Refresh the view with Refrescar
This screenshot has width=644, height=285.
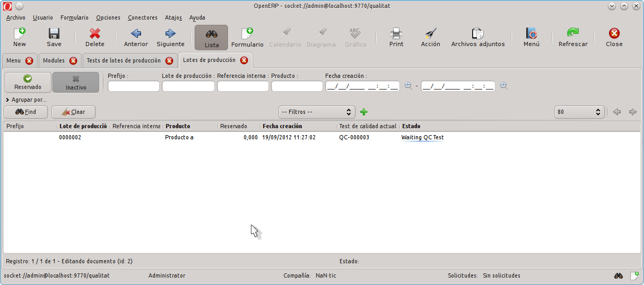click(573, 38)
